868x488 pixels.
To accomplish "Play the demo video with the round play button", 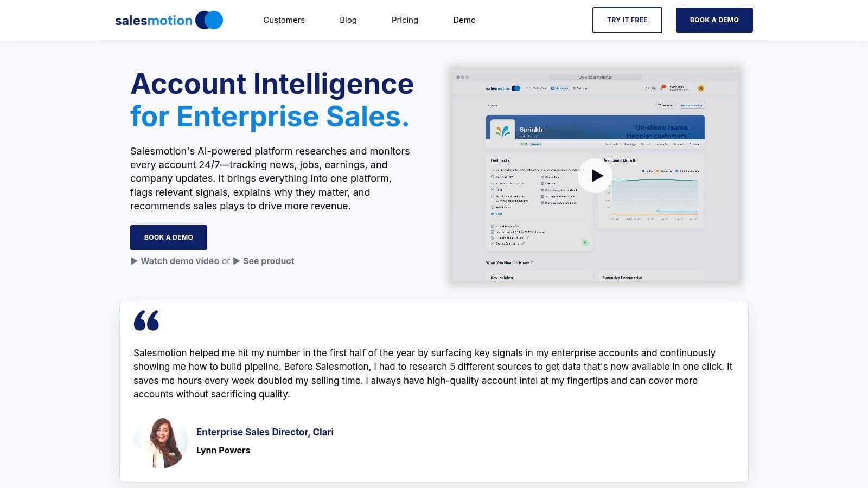I will (x=595, y=176).
